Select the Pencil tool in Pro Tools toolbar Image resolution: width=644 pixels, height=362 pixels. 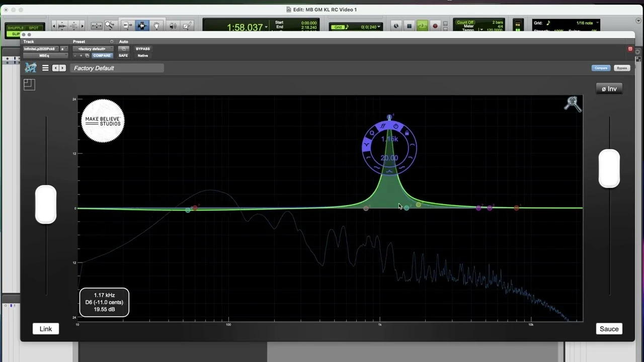187,26
